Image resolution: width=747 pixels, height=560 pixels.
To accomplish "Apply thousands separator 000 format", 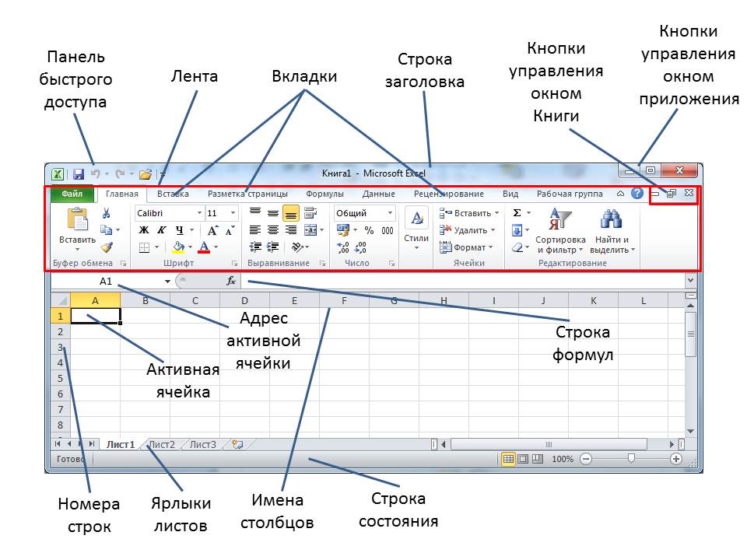I will click(x=388, y=231).
